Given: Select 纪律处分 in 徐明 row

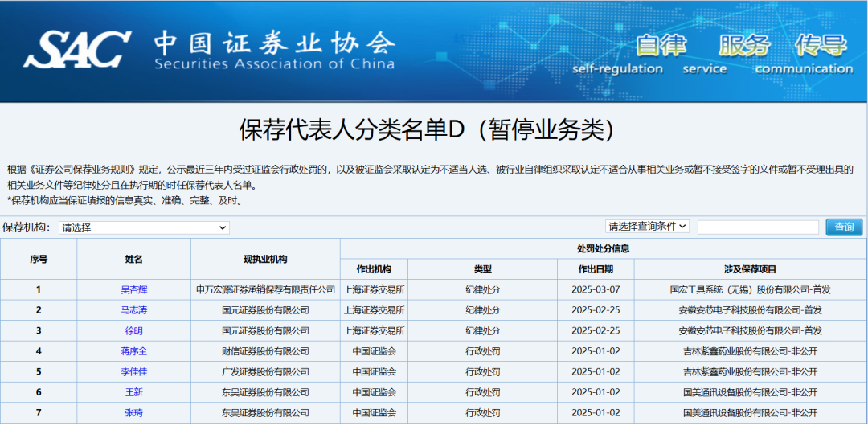Looking at the screenshot, I should [483, 330].
